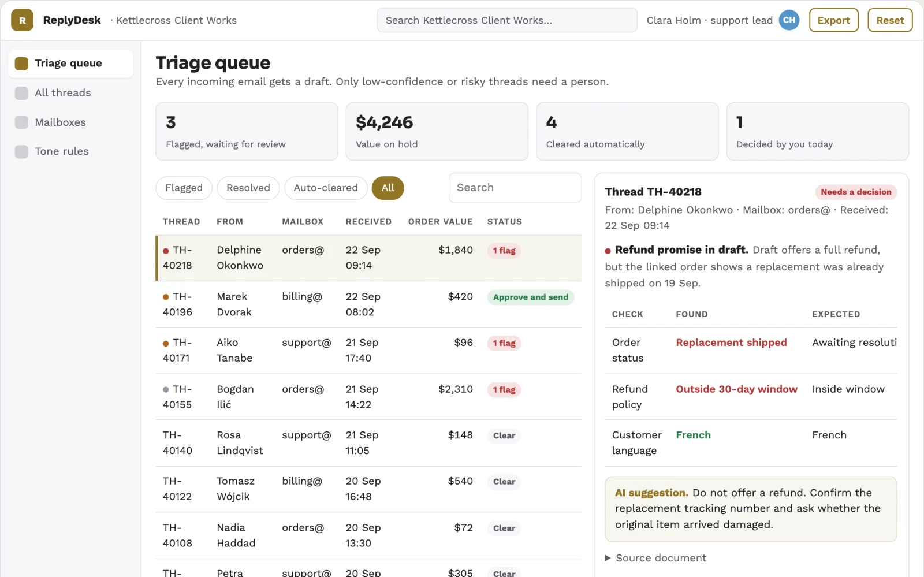Click the RECEIVED column header
This screenshot has width=924, height=577.
coord(368,222)
